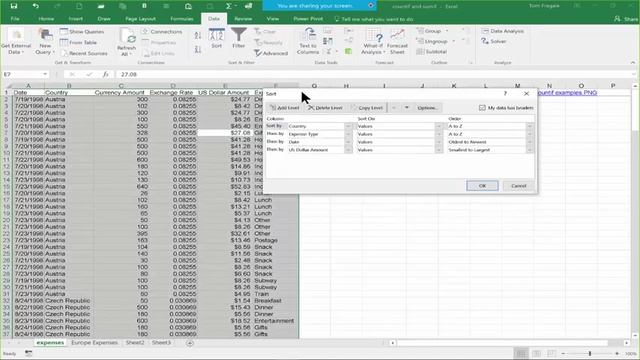Click the Insert Function fx icon
640x360 pixels.
[106, 74]
